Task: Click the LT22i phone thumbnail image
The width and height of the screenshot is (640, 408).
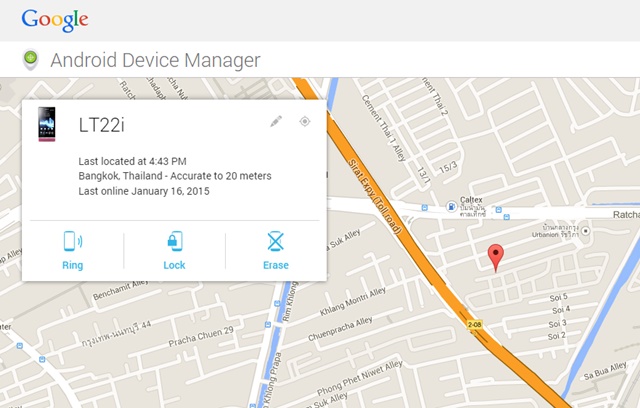Action: 46,124
